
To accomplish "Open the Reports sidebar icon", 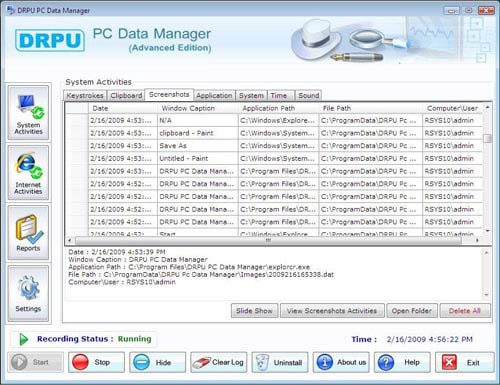I will (x=28, y=233).
